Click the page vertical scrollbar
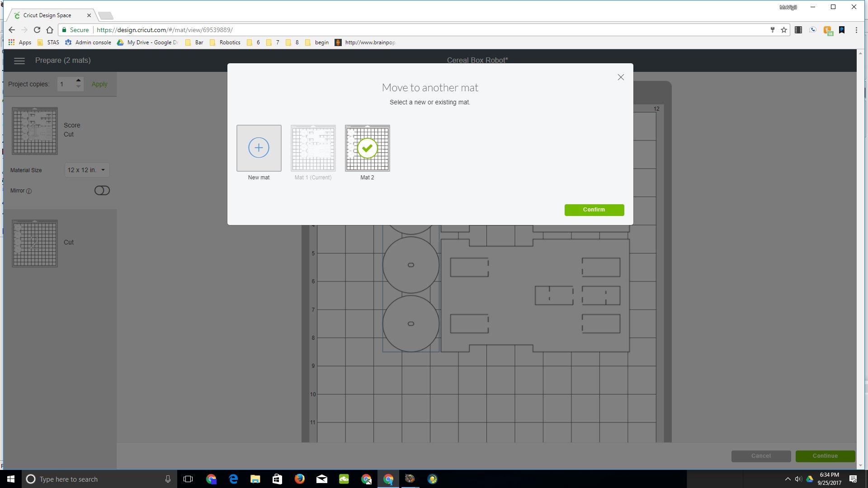This screenshot has width=868, height=488. click(860, 259)
